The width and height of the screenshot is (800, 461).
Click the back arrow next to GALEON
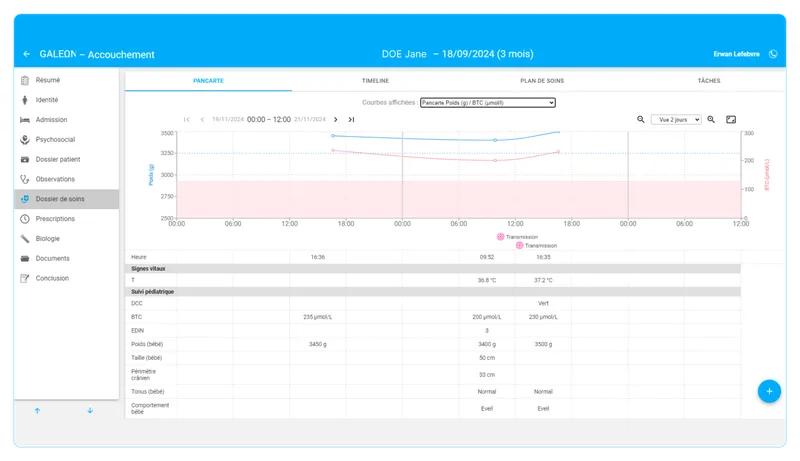[x=27, y=54]
